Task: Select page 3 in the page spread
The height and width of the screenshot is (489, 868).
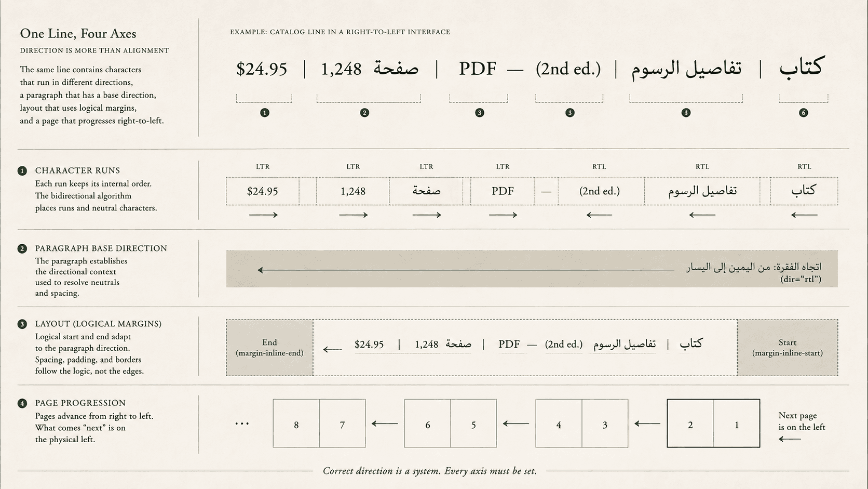Action: [x=605, y=424]
